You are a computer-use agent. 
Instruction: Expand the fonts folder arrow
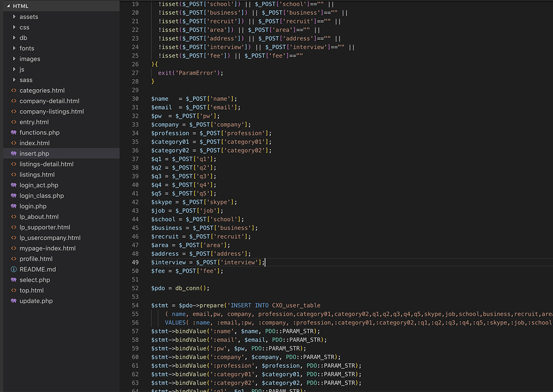point(14,48)
